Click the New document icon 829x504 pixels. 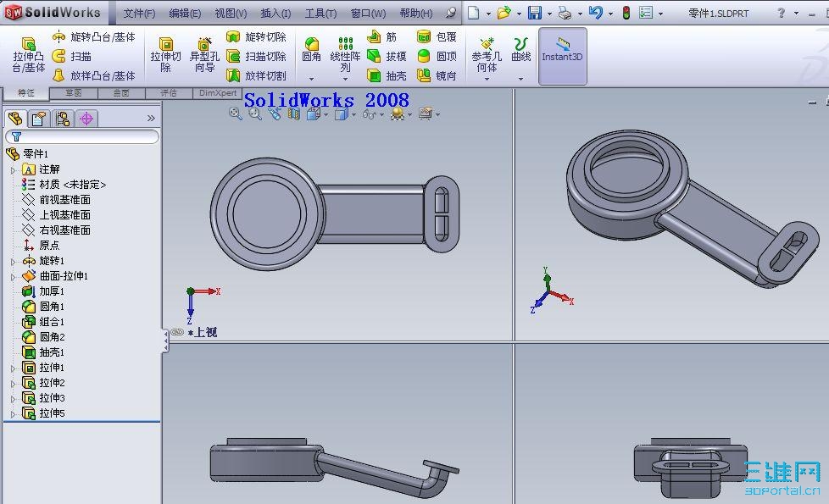[x=474, y=13]
